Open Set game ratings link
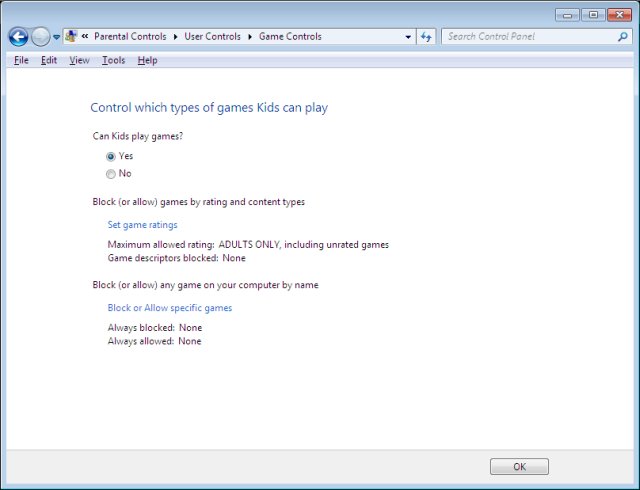Image resolution: width=640 pixels, height=490 pixels. pyautogui.click(x=142, y=225)
